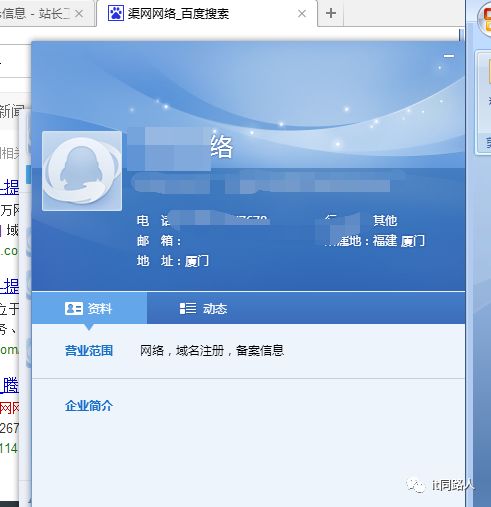Click the 福建 厦门 location text

[x=399, y=241]
